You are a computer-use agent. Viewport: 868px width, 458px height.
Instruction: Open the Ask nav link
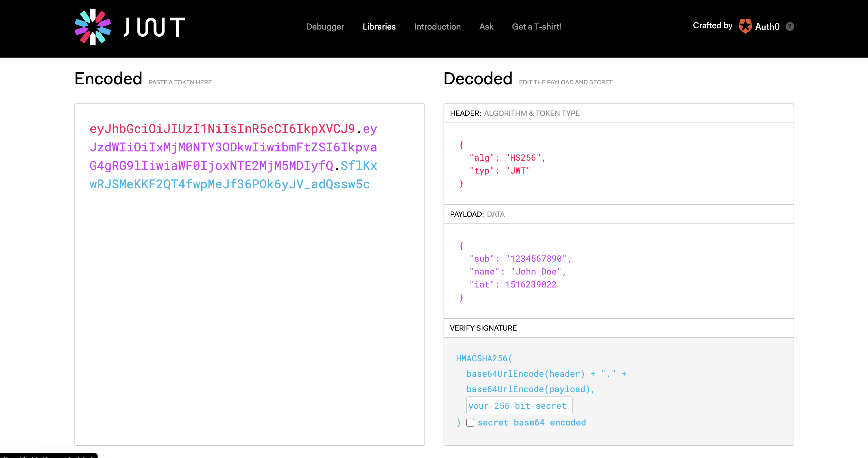tap(486, 27)
